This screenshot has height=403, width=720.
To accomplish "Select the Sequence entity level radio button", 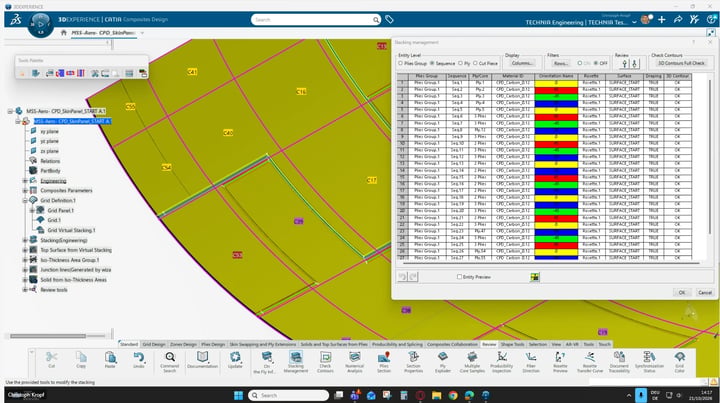I will 432,63.
